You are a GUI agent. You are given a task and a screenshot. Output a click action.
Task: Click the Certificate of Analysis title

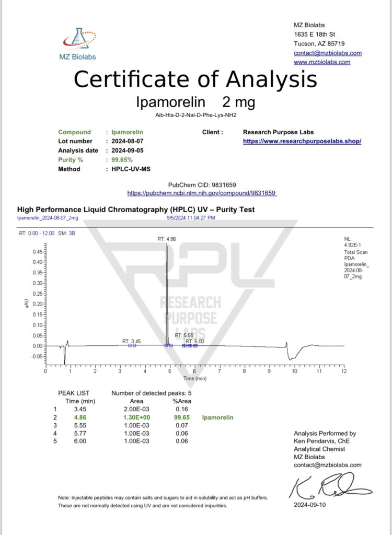[195, 79]
